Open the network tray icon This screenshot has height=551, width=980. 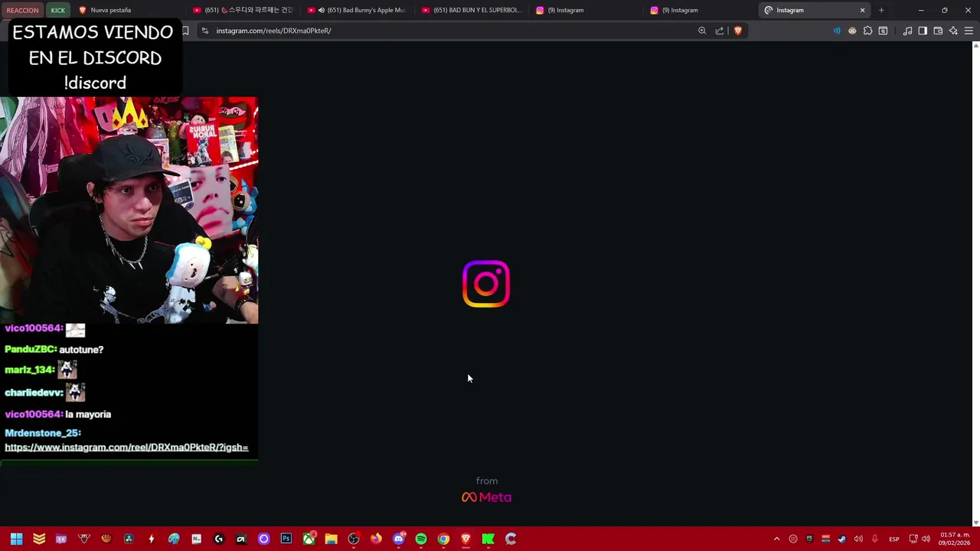913,539
